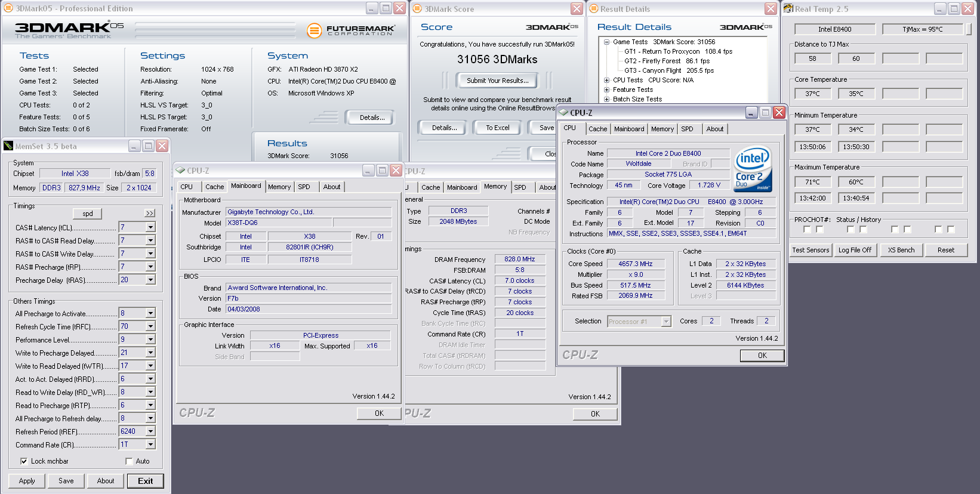Screen dimensions: 980x494
Task: Click the title icon of the CPU-Z Mainboard window
Action: pyautogui.click(x=180, y=170)
